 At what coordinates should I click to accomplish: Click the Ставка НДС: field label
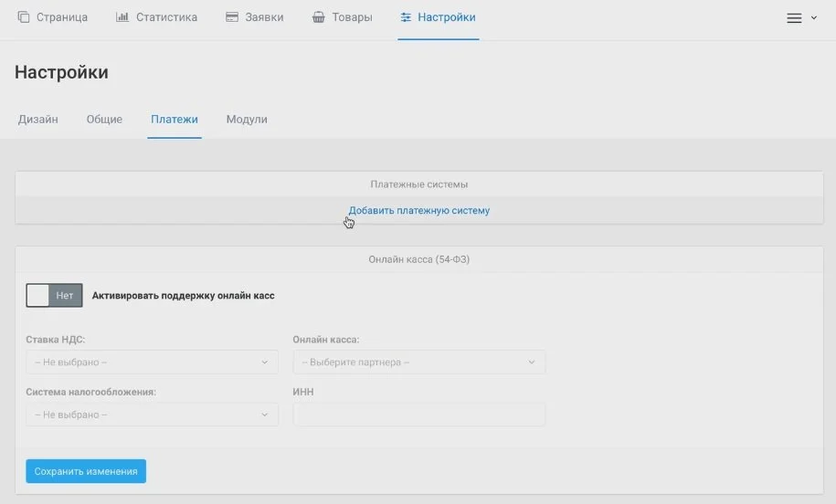56,340
